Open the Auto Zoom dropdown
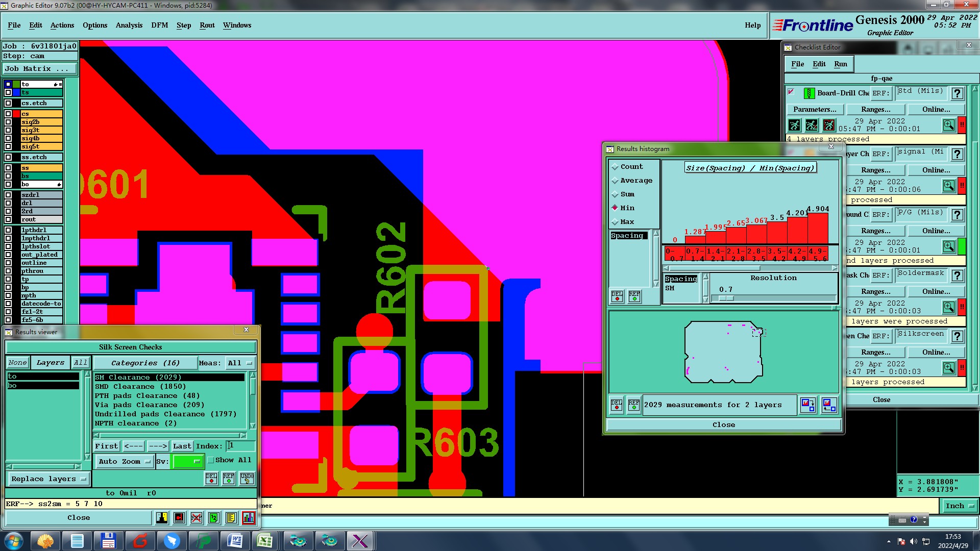 click(x=125, y=462)
